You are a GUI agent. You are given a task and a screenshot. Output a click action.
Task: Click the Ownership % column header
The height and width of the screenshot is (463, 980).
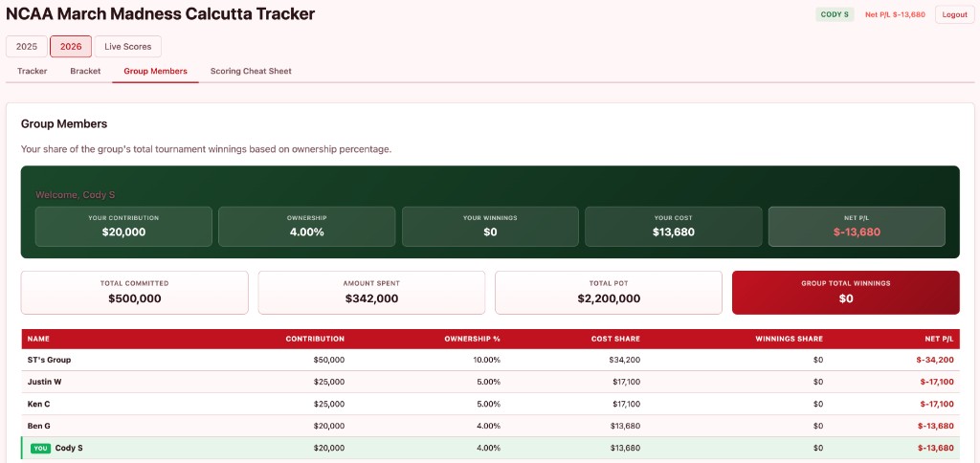point(472,339)
